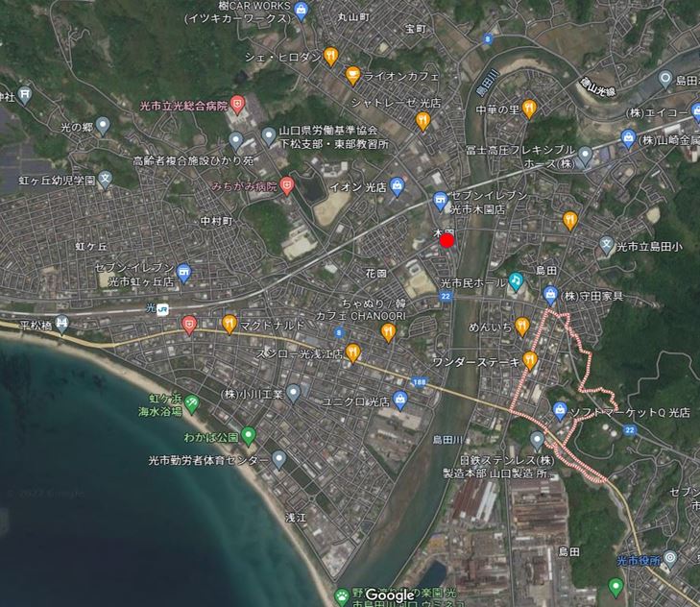Click the マクドナルド restaurant pin
This screenshot has height=607, width=700.
[x=229, y=324]
